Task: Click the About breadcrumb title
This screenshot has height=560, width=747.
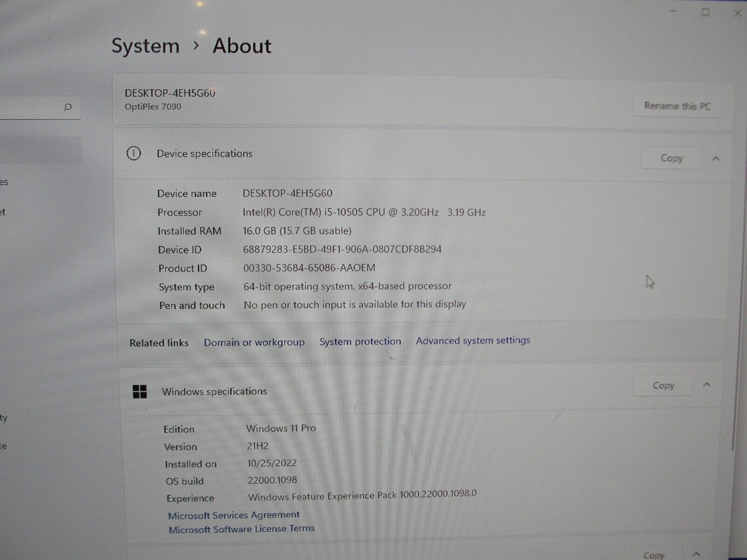Action: click(242, 46)
